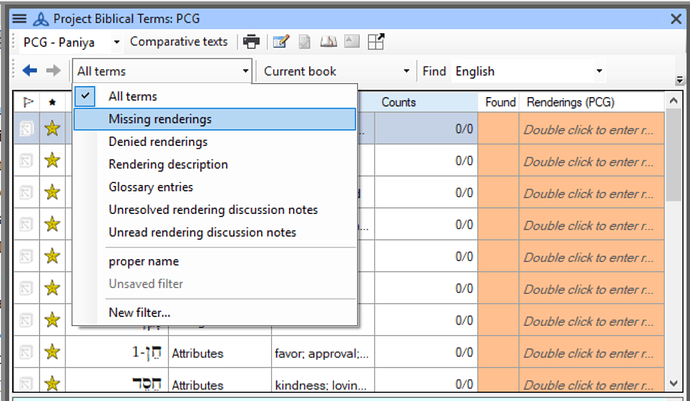This screenshot has width=690, height=401.
Task: Click Comparative texts button
Action: (178, 42)
